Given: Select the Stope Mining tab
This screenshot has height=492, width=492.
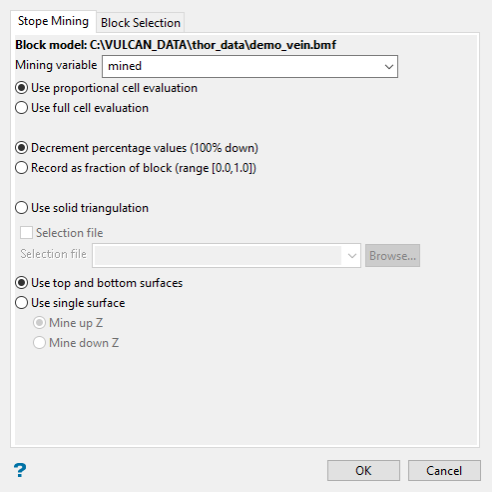Looking at the screenshot, I should 53,21.
